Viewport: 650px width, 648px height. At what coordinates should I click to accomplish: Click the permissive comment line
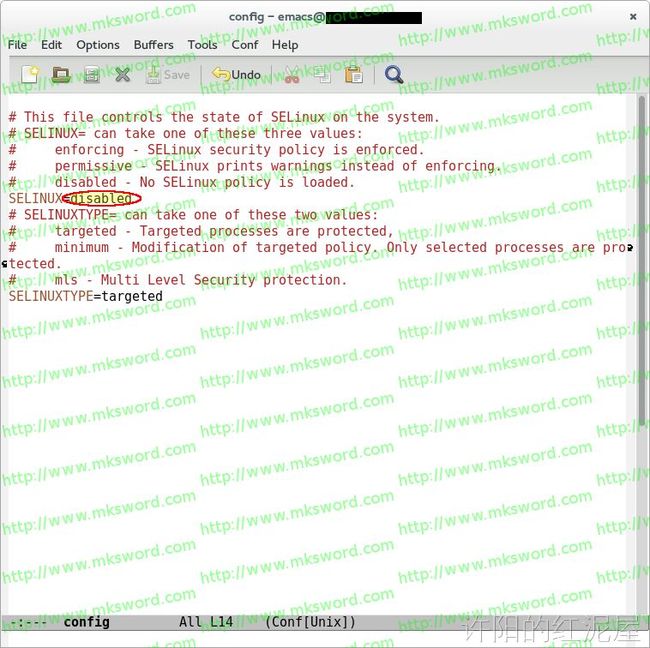tap(255, 166)
